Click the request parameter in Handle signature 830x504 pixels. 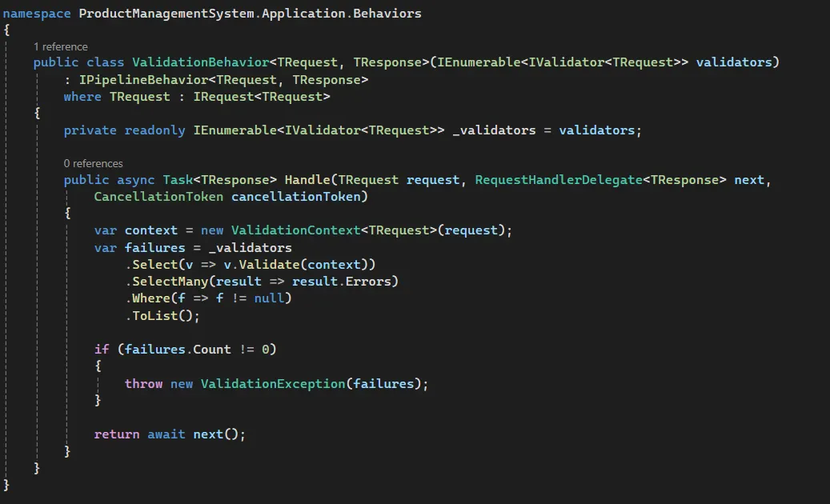[x=432, y=179]
